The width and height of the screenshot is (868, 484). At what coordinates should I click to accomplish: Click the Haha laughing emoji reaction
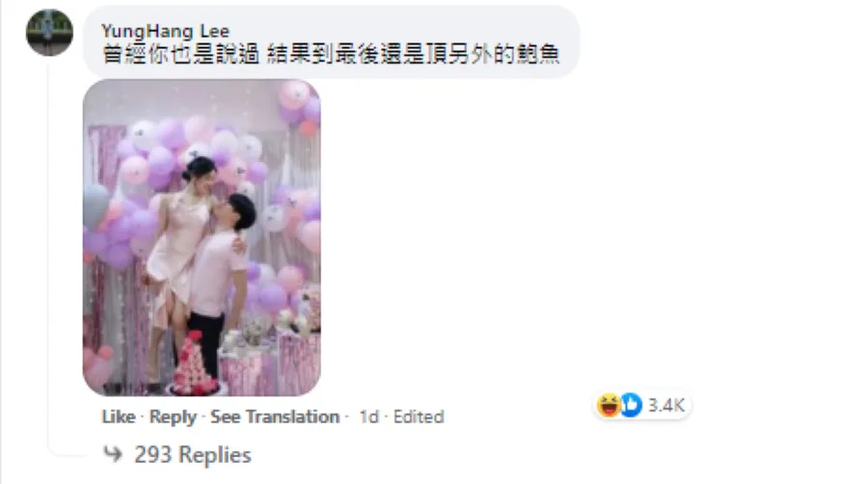click(x=609, y=406)
